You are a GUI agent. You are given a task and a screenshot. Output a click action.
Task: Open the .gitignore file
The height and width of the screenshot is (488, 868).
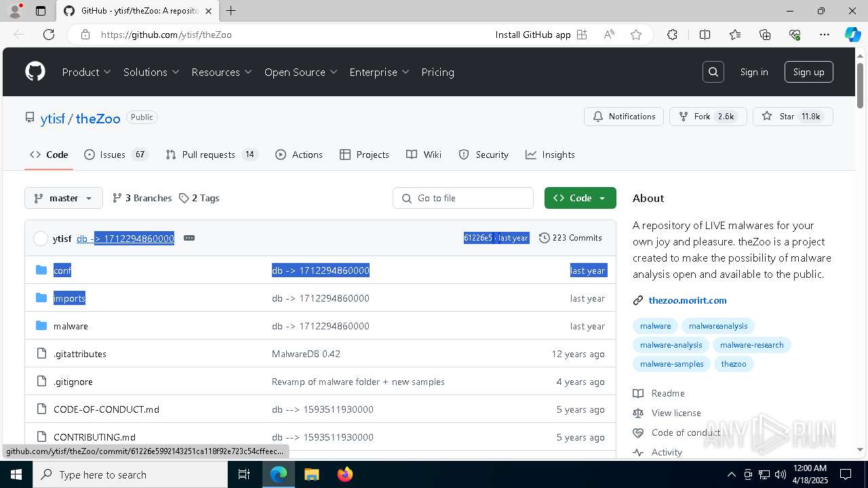click(x=73, y=382)
